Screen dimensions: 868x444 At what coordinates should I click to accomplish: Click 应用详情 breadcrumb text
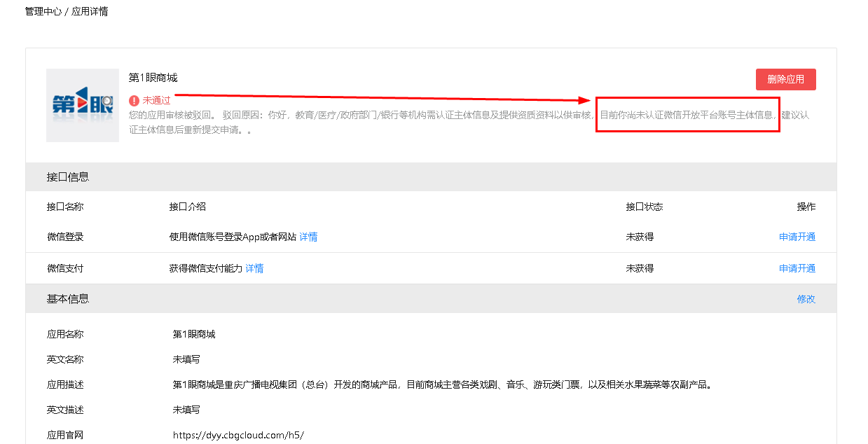(90, 12)
